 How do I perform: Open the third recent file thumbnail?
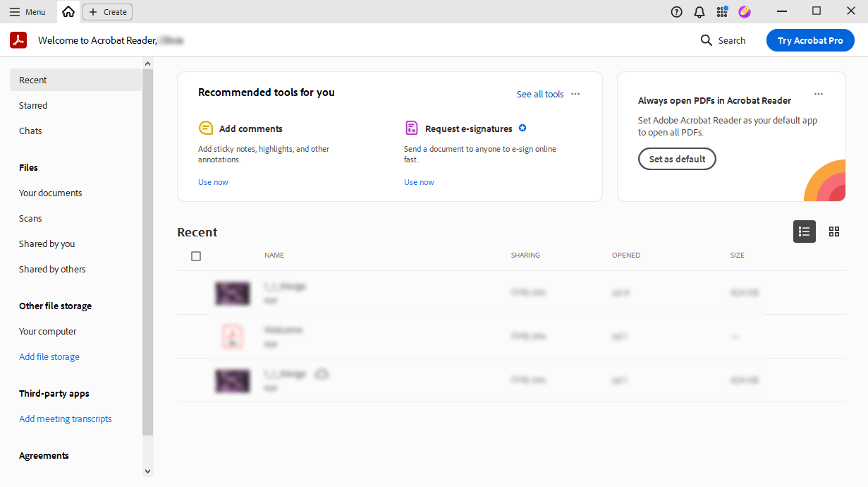[x=233, y=381]
